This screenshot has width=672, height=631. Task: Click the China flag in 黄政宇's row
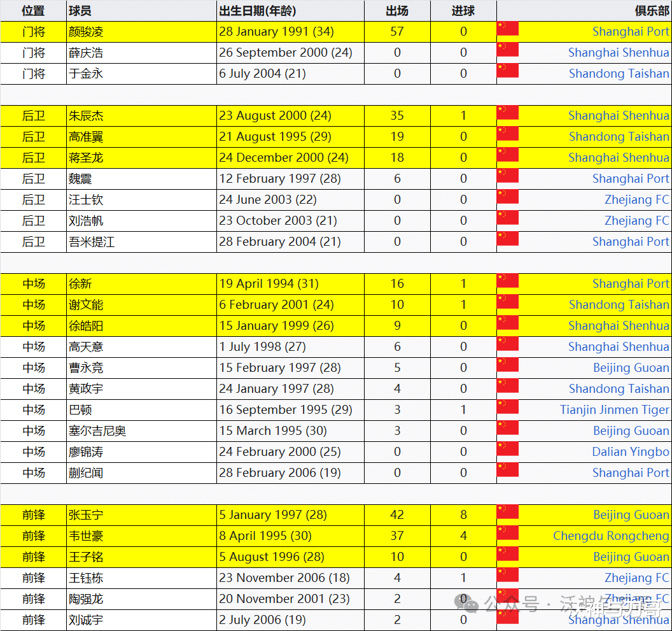click(x=508, y=386)
